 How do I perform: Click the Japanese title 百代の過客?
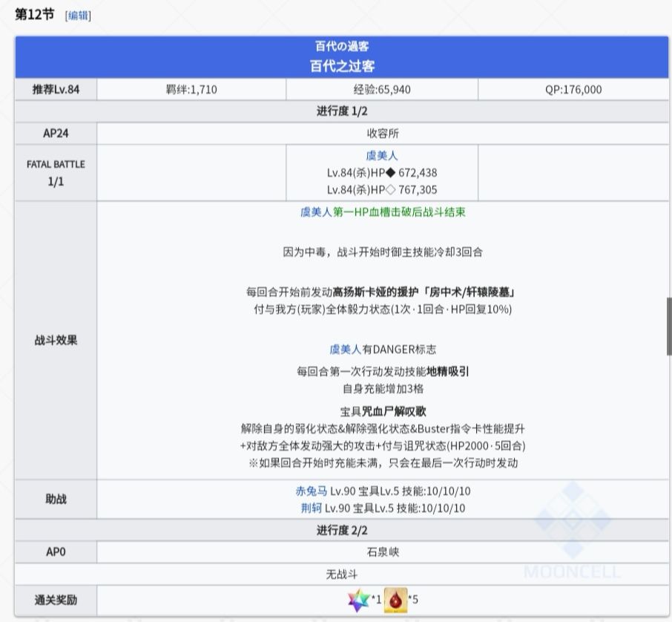pyautogui.click(x=342, y=46)
